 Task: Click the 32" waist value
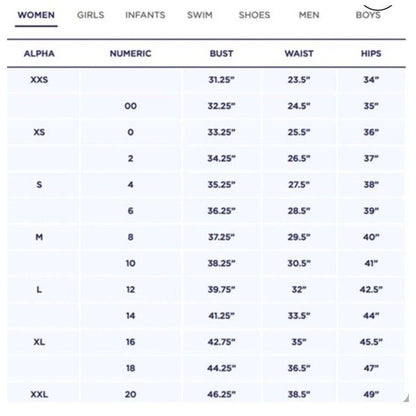pyautogui.click(x=299, y=289)
